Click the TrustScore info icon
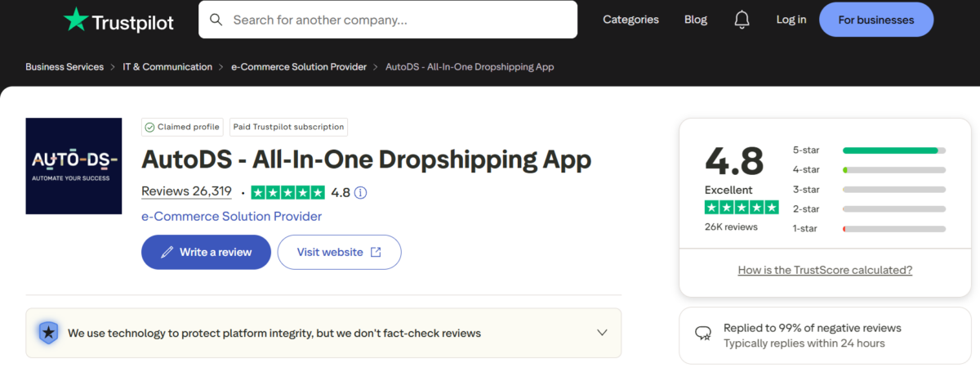This screenshot has width=980, height=368. pos(360,193)
